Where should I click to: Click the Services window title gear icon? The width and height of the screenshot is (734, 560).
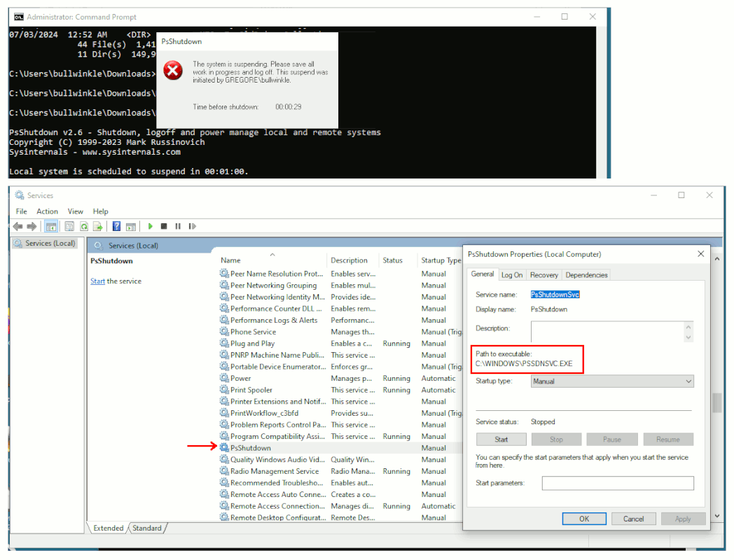click(19, 195)
